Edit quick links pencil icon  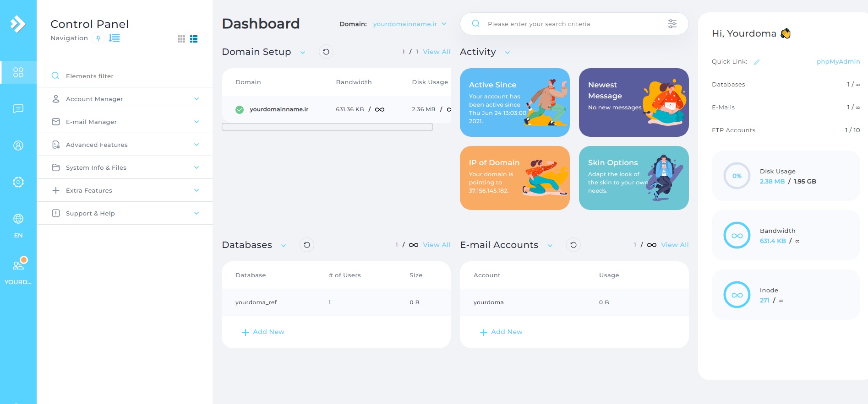(757, 62)
